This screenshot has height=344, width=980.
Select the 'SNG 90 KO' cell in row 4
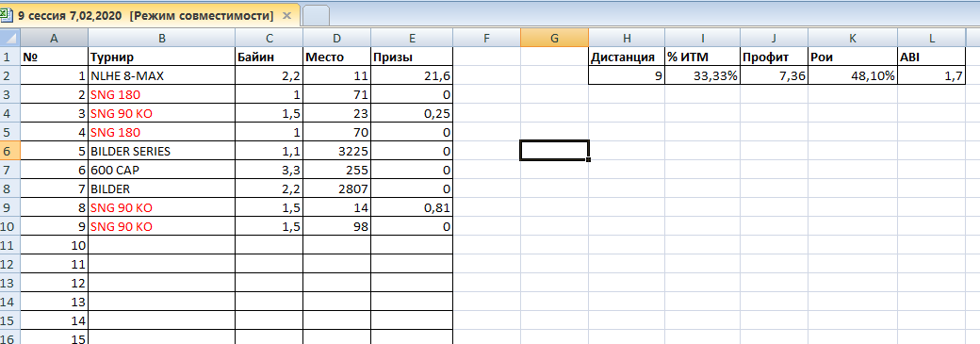(162, 114)
